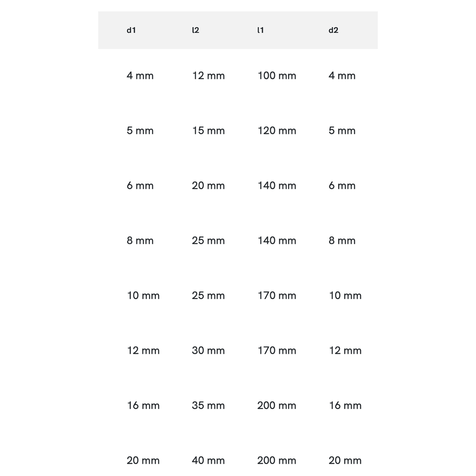Click the 12 mm cell in l2 column
The image size is (476, 476).
pyautogui.click(x=208, y=76)
